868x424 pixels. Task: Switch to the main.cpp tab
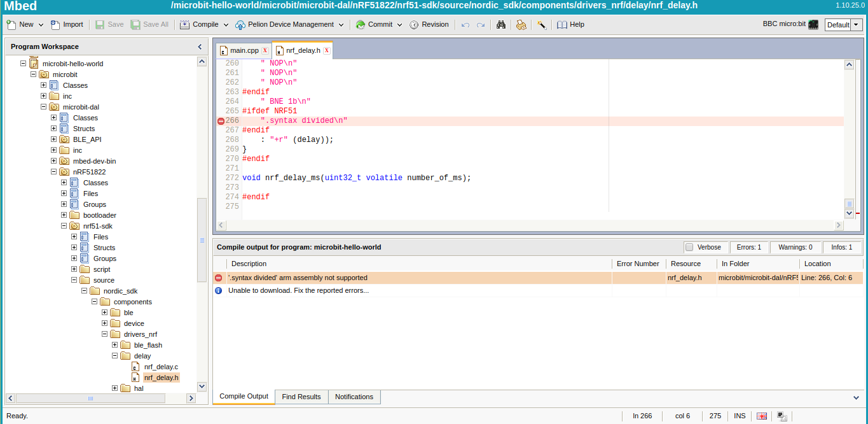244,50
